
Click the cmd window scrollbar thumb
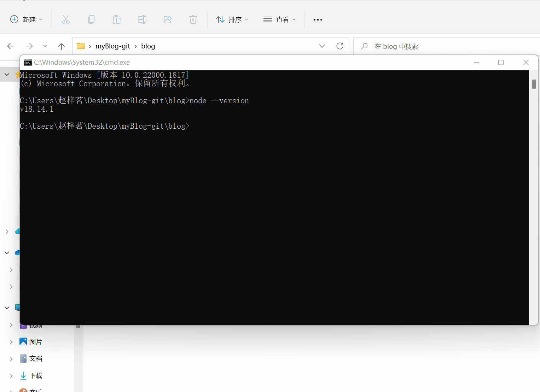tap(534, 84)
